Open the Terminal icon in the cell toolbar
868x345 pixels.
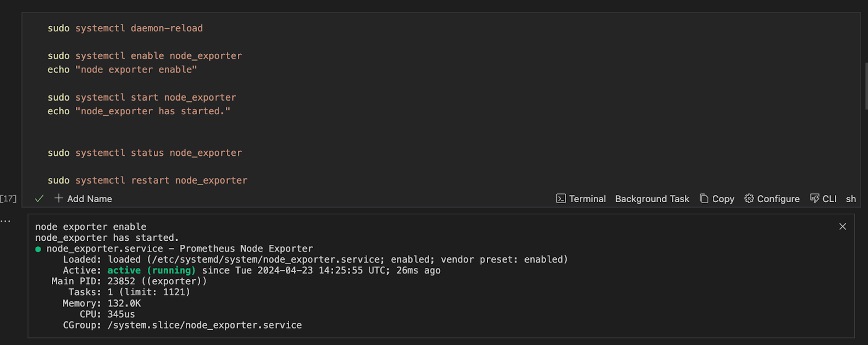point(561,198)
